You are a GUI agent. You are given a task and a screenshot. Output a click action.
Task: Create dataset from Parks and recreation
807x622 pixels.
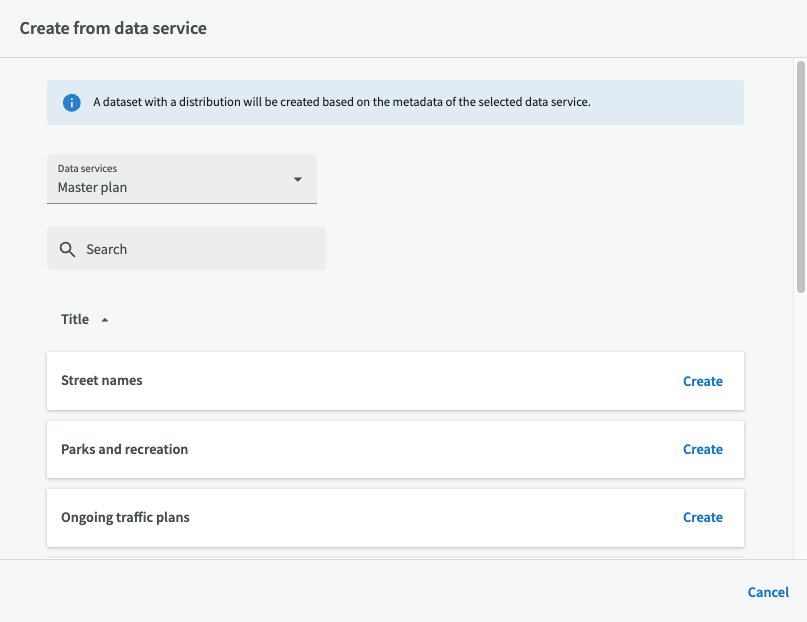(x=702, y=449)
